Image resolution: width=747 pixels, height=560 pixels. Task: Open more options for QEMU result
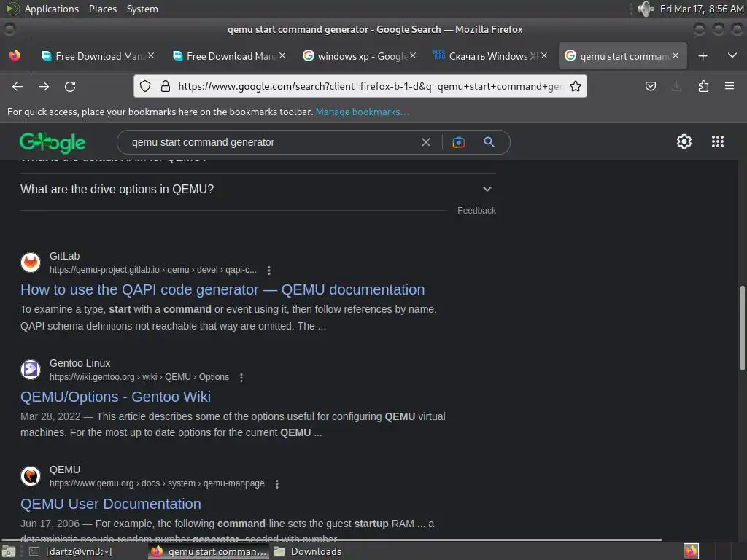pyautogui.click(x=277, y=484)
